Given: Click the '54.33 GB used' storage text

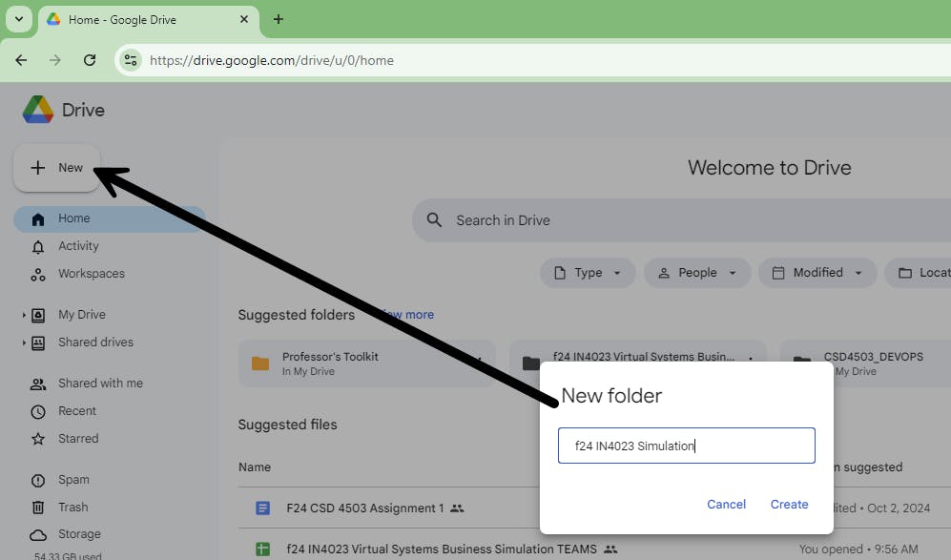Looking at the screenshot, I should pyautogui.click(x=68, y=556).
